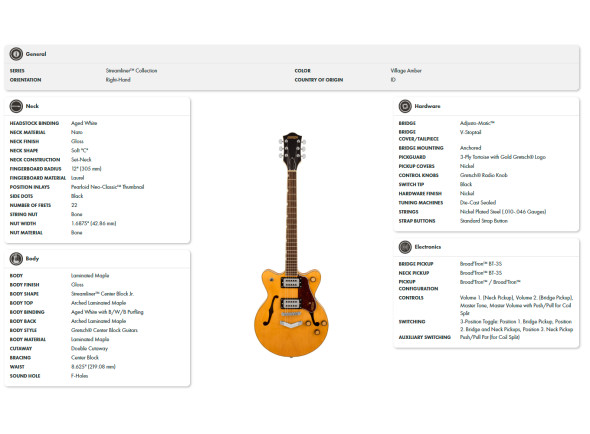590x434 pixels.
Task: Click the Laurel fingerboard material value
Action: (78, 178)
